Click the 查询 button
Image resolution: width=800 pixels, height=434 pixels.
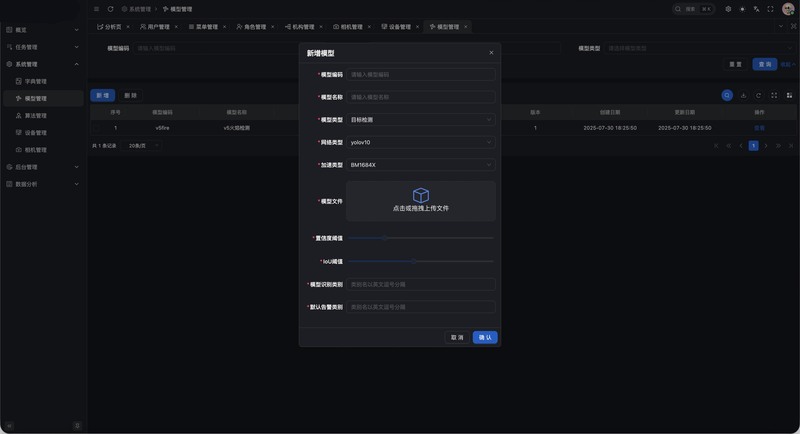[x=765, y=64]
